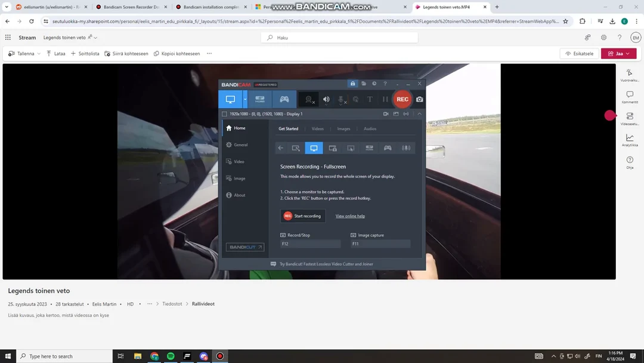Select Bandicam game recording mode gamepad icon
Image resolution: width=644 pixels, height=363 pixels.
tap(285, 99)
